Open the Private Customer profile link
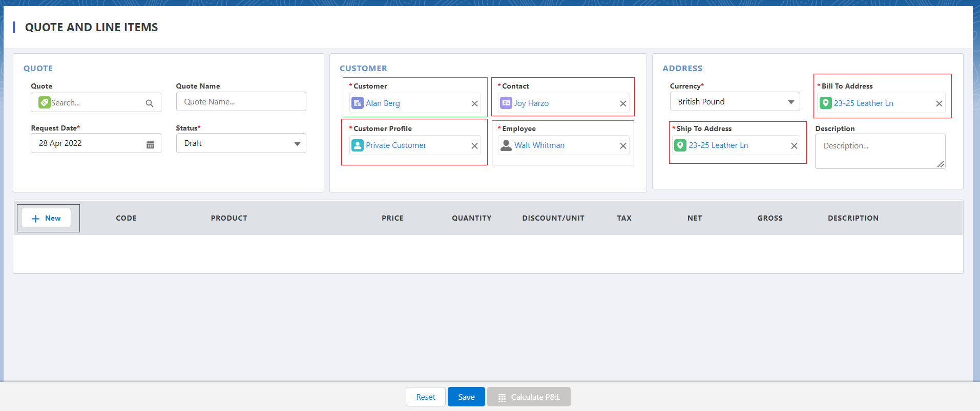980x411 pixels. coord(396,145)
